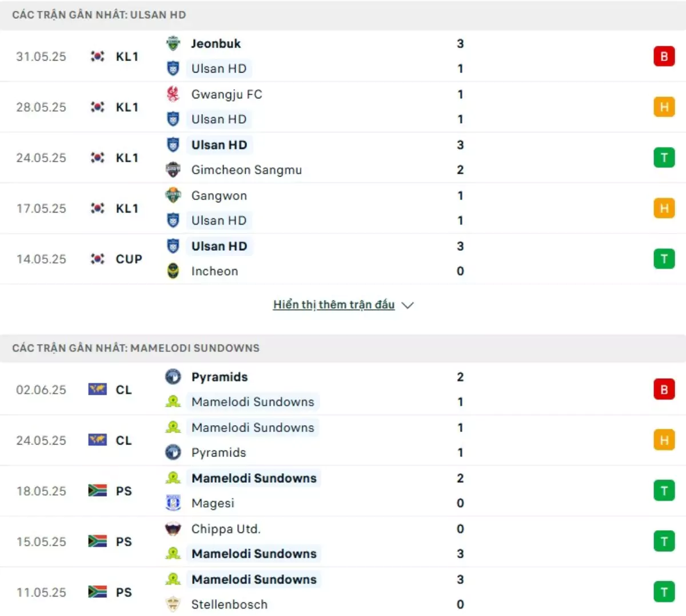Click the CUP competition label
Image resolution: width=686 pixels, height=616 pixels.
click(x=129, y=259)
